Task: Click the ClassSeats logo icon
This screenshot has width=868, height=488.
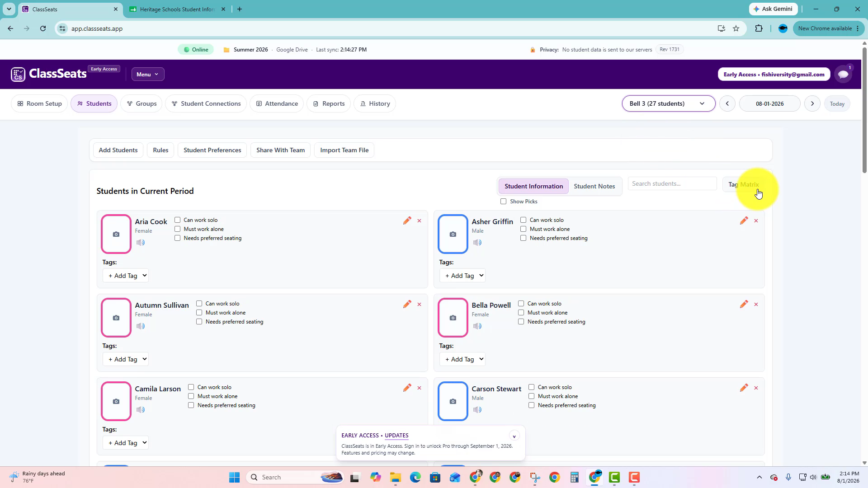Action: point(18,74)
